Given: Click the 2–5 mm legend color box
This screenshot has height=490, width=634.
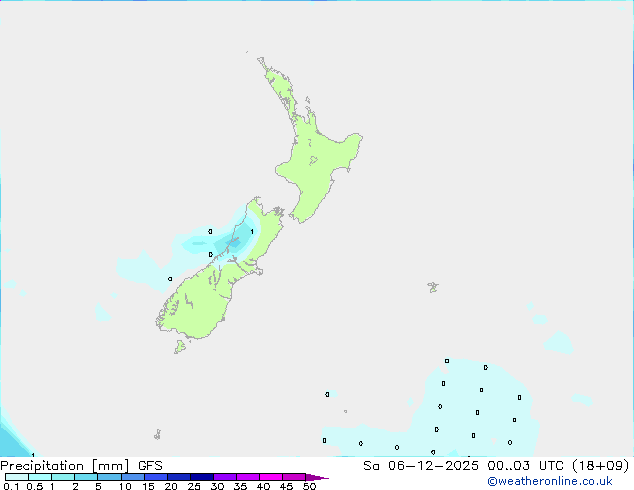Looking at the screenshot, I should [86, 477].
